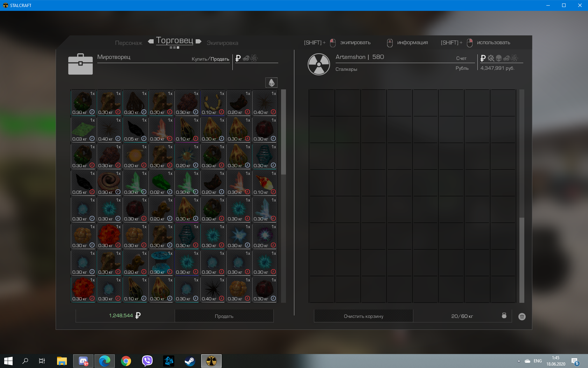Select the green 0.02 кг item

click(x=161, y=183)
